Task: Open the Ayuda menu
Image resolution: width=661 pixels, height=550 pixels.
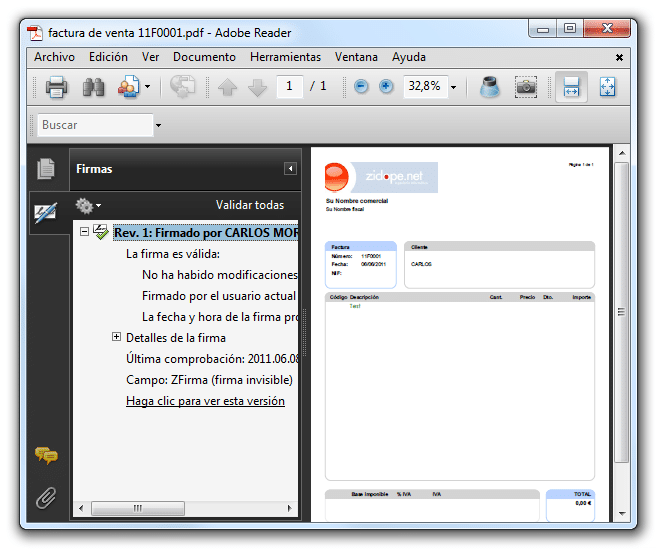Action: (408, 57)
